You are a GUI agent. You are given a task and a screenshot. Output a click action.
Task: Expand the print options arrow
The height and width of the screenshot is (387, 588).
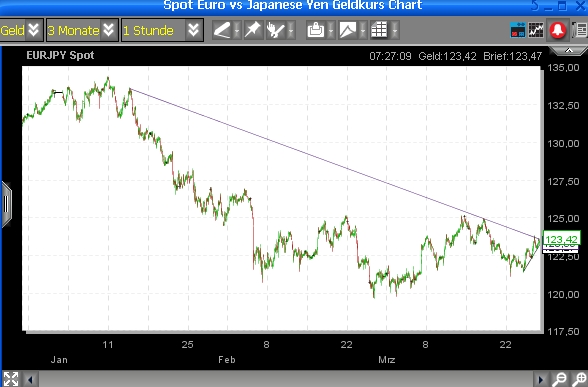pyautogui.click(x=331, y=30)
